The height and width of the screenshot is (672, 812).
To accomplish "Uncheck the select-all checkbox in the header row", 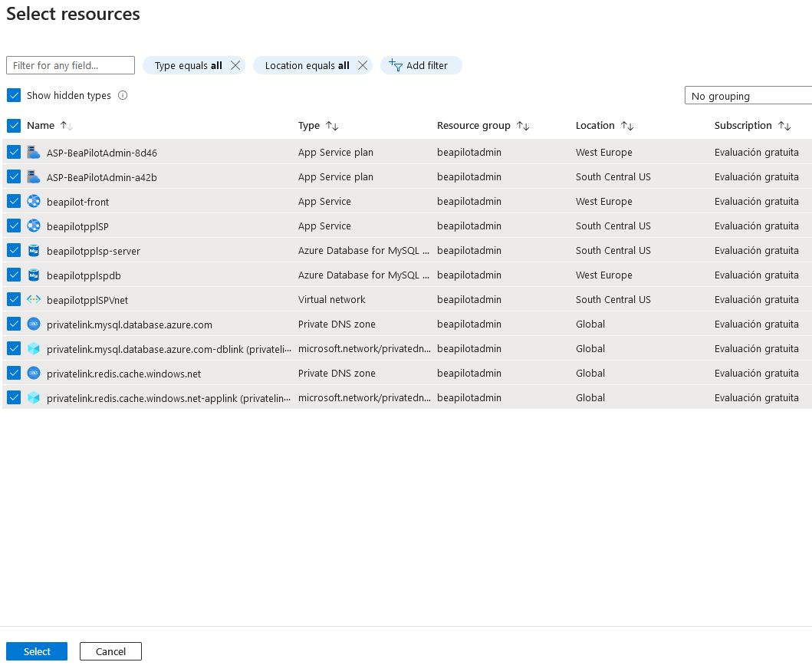I will coord(13,125).
